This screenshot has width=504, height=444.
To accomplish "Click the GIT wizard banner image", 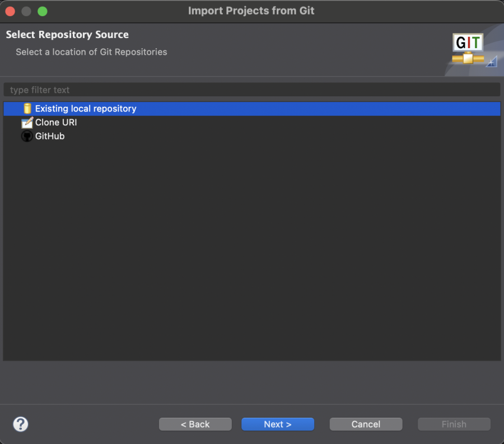I will point(468,50).
